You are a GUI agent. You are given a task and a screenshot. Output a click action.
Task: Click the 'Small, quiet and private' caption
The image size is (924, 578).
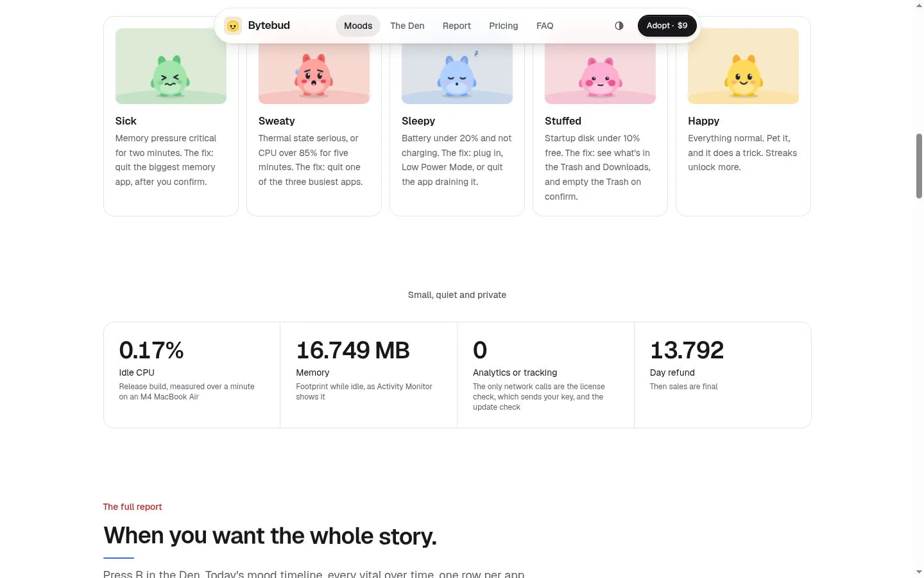click(457, 295)
